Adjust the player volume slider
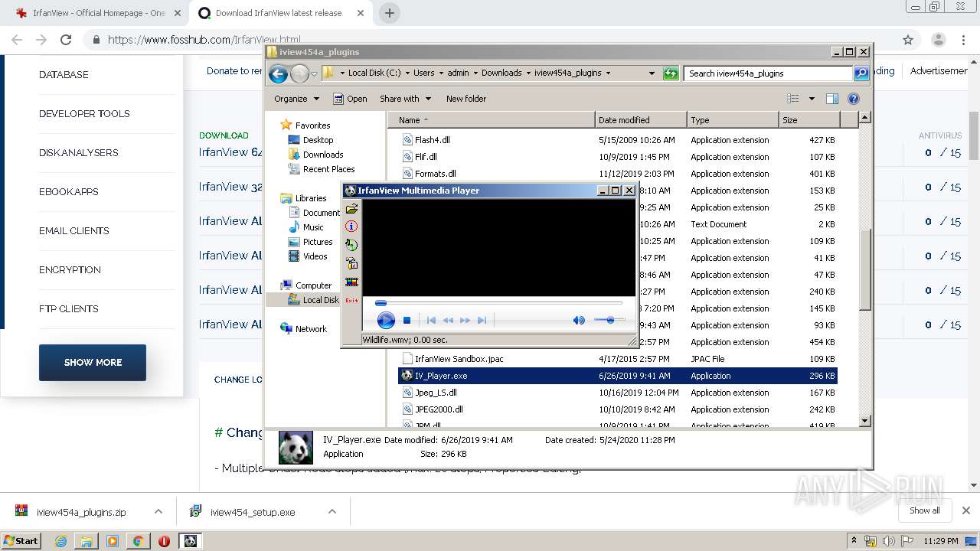Viewport: 980px width, 551px height. click(x=609, y=320)
